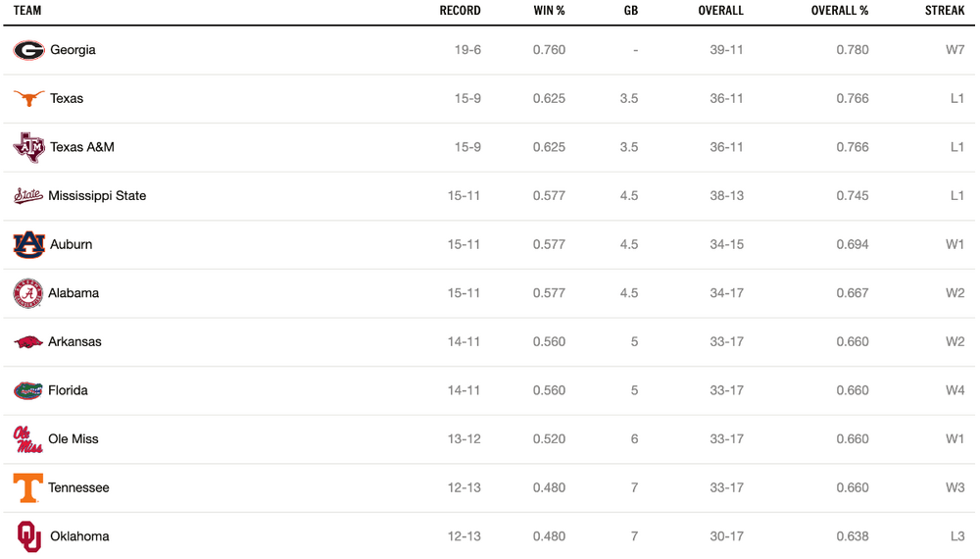Viewport: 980px width, 559px height.
Task: Click the Ole Miss script logo
Action: click(28, 439)
